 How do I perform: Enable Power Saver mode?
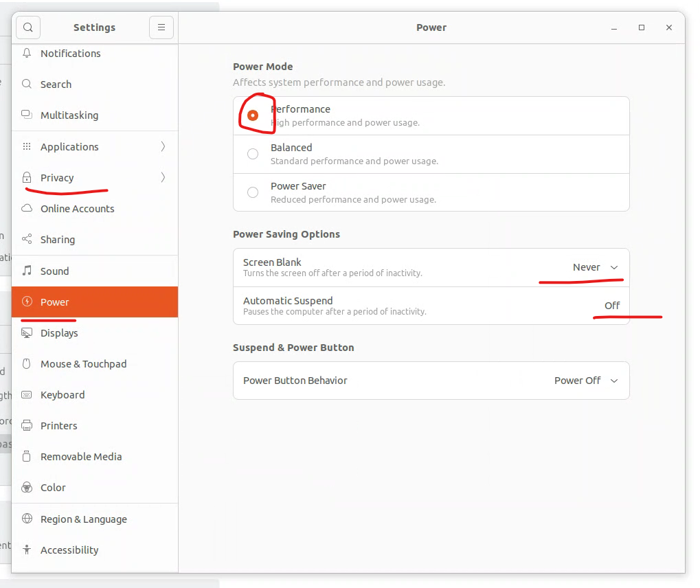(x=252, y=192)
